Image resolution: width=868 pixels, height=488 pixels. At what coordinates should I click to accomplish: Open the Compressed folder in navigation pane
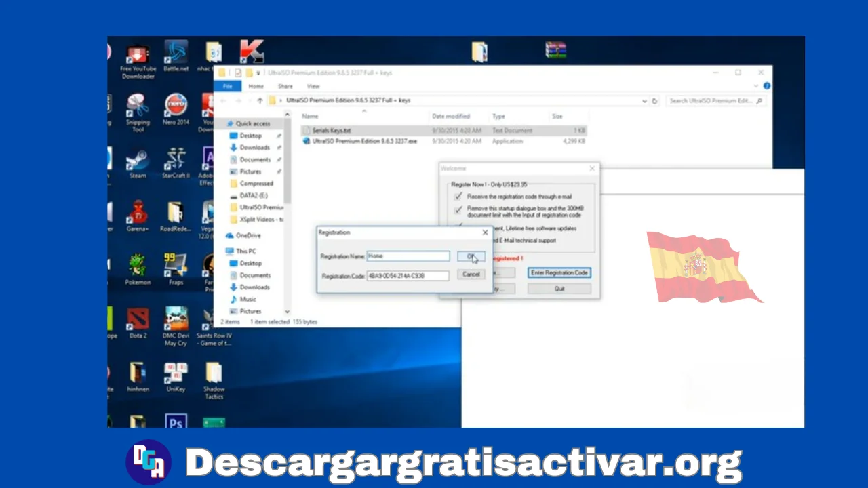coord(256,184)
